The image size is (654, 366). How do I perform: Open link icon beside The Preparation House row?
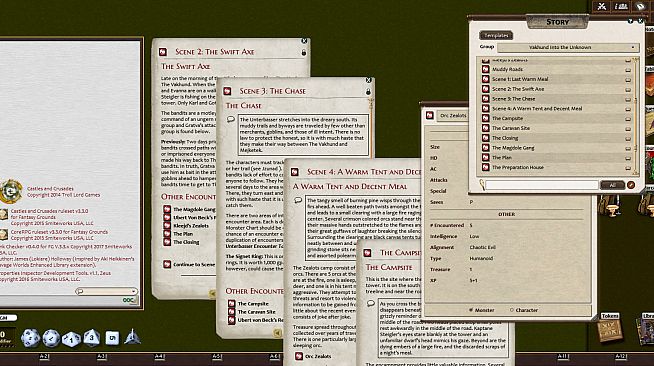(485, 167)
